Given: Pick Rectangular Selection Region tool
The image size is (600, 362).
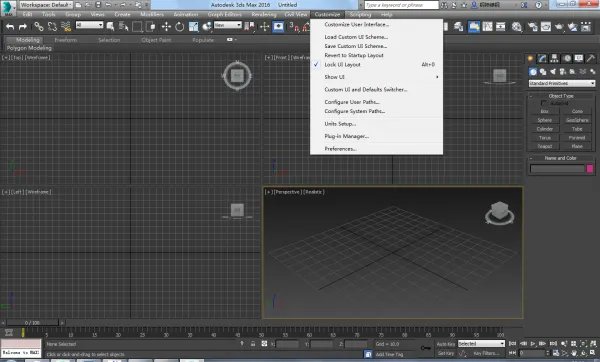Looking at the screenshot, I should [x=137, y=26].
